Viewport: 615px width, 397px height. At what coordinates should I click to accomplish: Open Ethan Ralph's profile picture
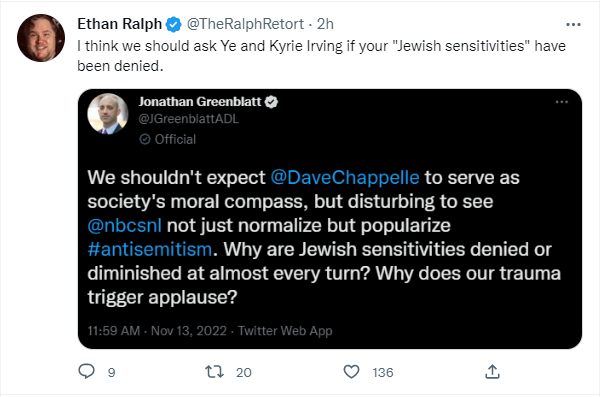[41, 38]
